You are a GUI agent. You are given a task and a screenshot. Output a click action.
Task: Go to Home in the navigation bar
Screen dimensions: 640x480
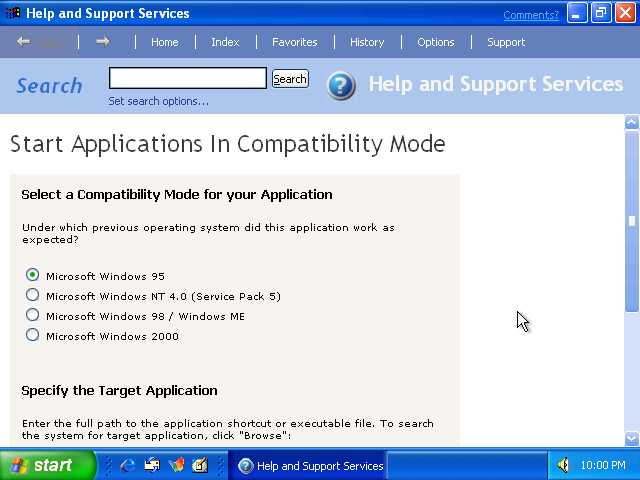tap(164, 42)
